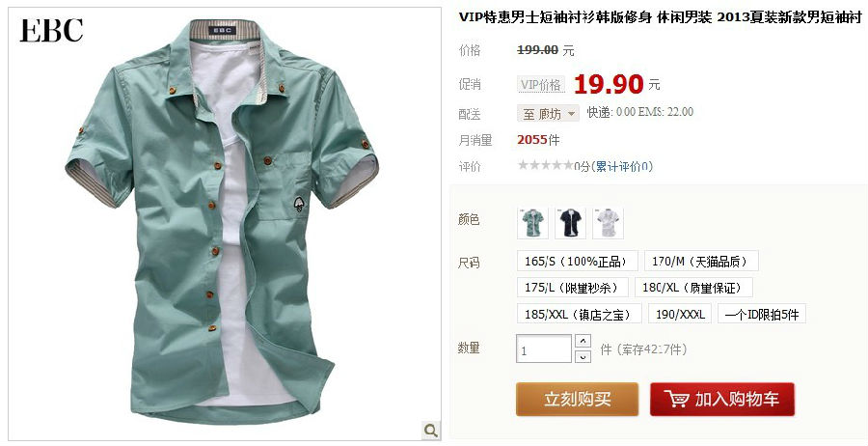Select the white shirt color swatch
The width and height of the screenshot is (868, 446).
click(608, 223)
